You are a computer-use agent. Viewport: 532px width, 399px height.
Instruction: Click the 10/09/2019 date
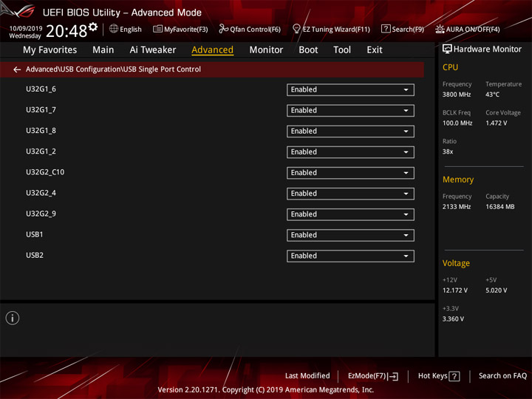(26, 28)
